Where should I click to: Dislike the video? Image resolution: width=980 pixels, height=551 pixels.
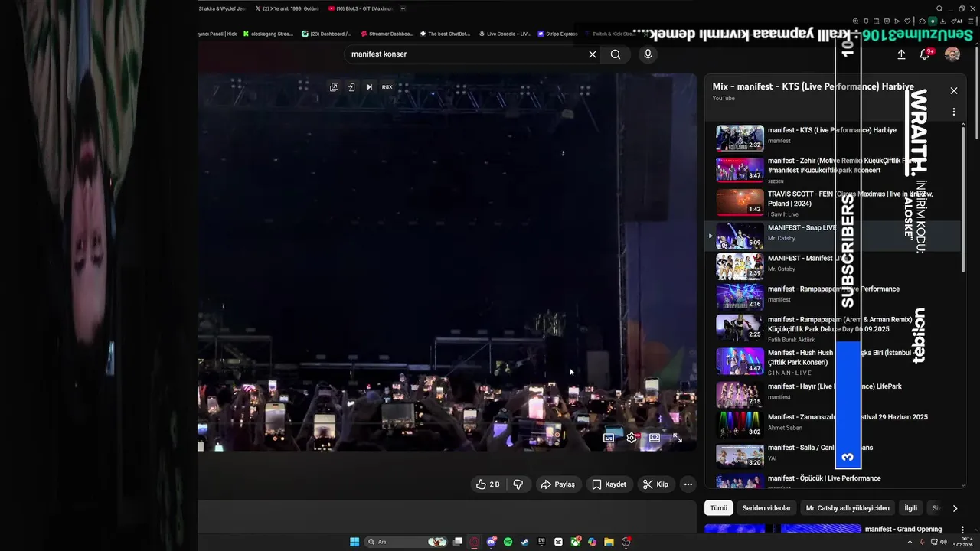click(x=518, y=484)
